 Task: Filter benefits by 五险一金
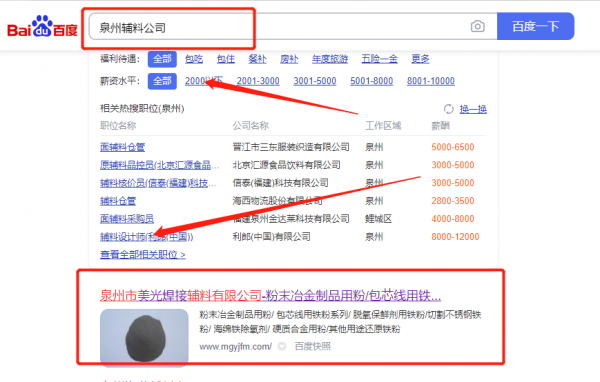[380, 59]
